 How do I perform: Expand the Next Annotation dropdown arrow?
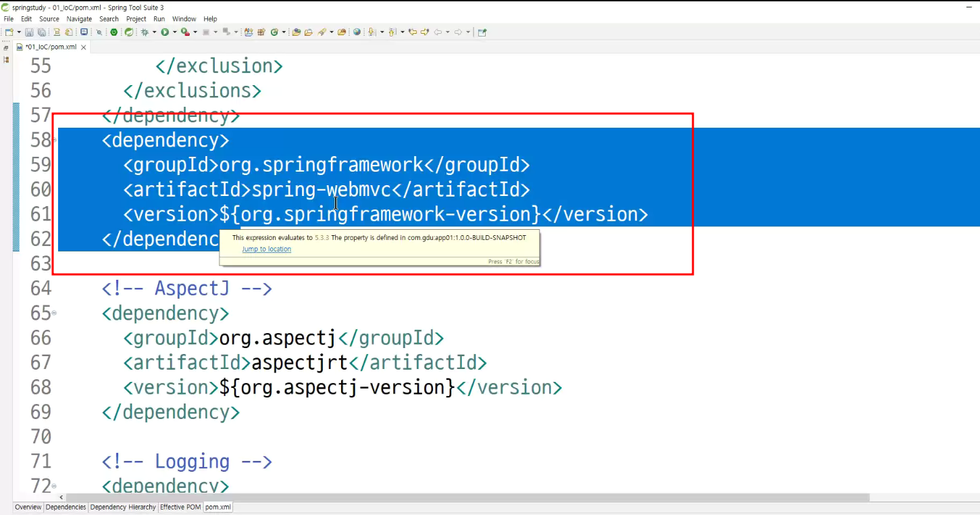(382, 32)
